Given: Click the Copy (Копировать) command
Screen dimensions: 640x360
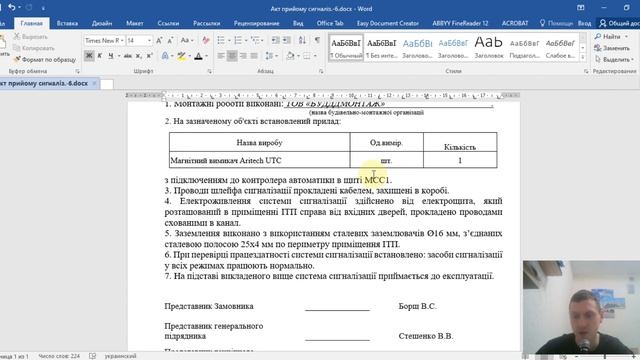Looking at the screenshot, I should tap(33, 48).
